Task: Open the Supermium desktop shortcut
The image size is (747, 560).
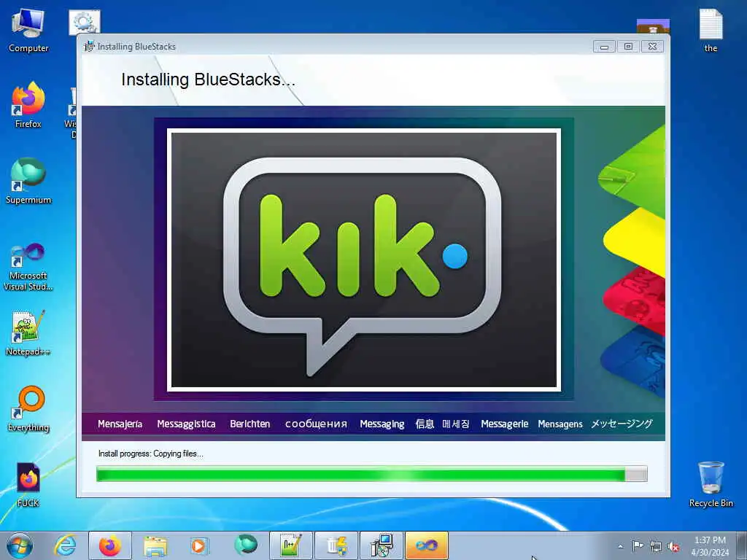Action: coord(28,182)
